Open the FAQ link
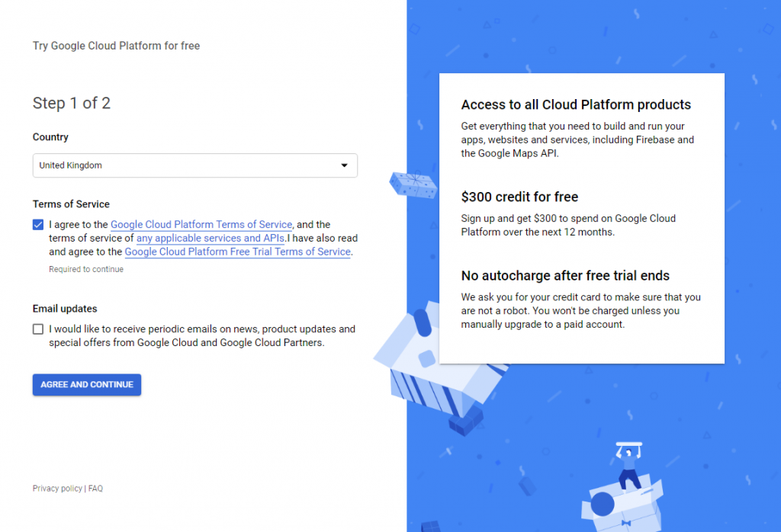The height and width of the screenshot is (532, 781). click(95, 489)
